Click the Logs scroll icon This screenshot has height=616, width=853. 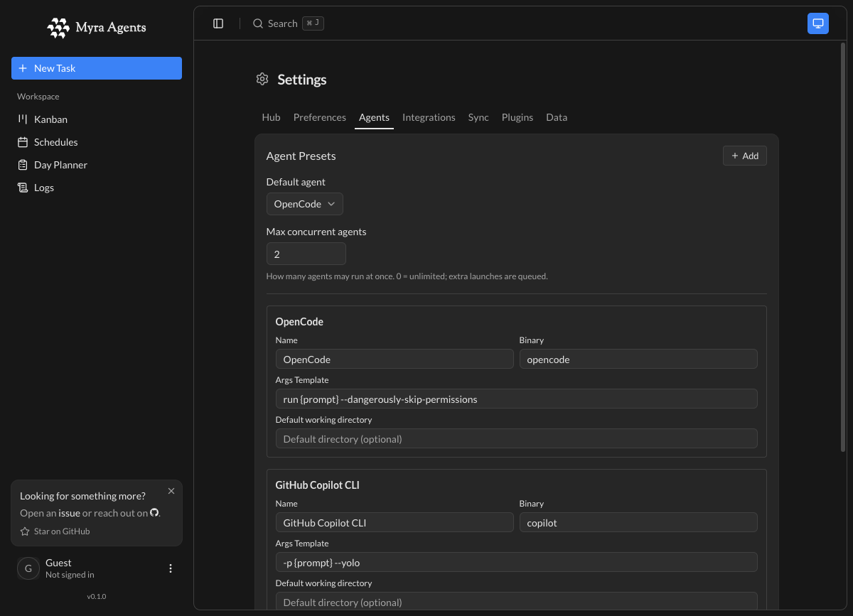point(23,188)
